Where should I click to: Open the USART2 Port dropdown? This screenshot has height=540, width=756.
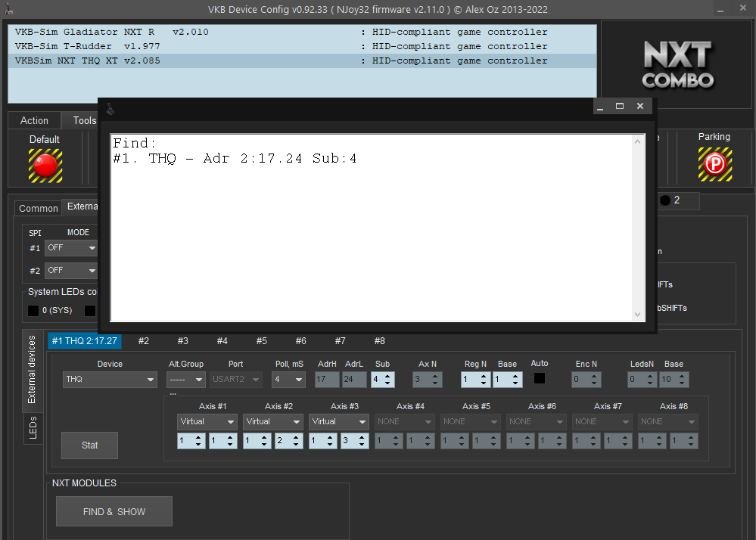pos(236,380)
